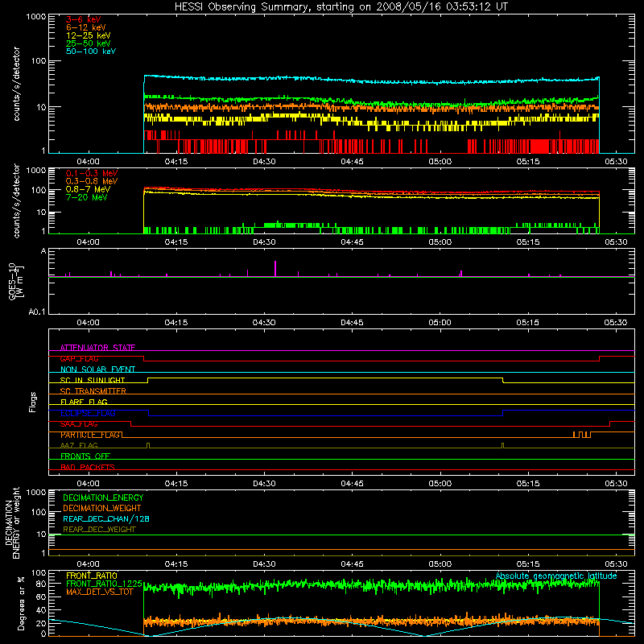This screenshot has height=644, width=644.
Task: Click the DECIMATION_WEIGHT legend label
Action: point(102,508)
